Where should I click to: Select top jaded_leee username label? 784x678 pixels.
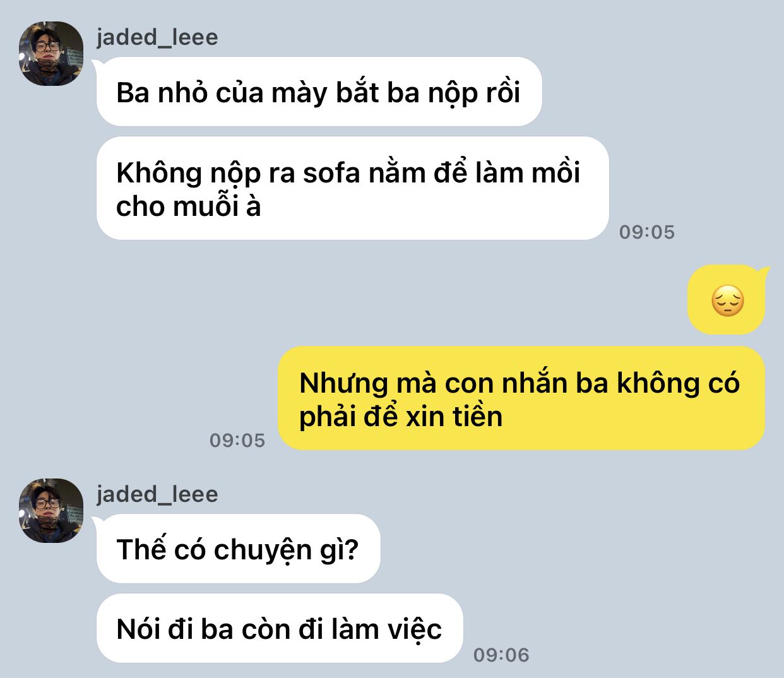click(x=157, y=37)
